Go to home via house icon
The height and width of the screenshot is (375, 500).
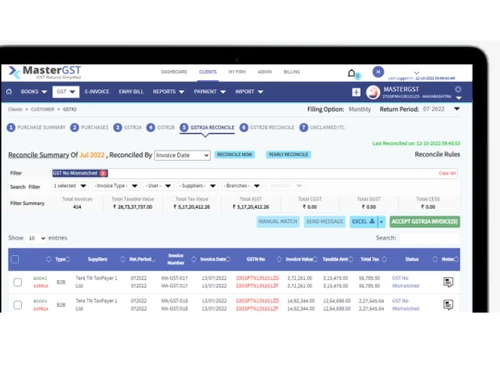point(9,91)
